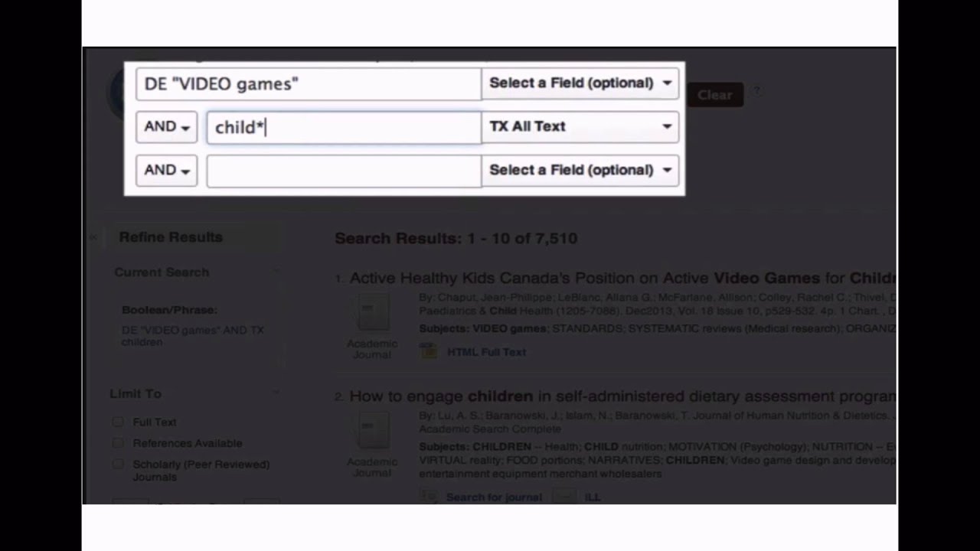Click the Search Results: 1 - 10 of 7,510 heading
Viewport: 980px width, 551px height.
tap(456, 239)
